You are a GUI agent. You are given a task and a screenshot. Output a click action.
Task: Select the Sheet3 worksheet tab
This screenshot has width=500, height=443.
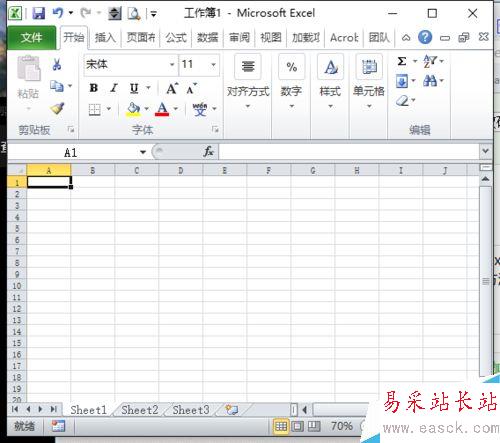(191, 410)
